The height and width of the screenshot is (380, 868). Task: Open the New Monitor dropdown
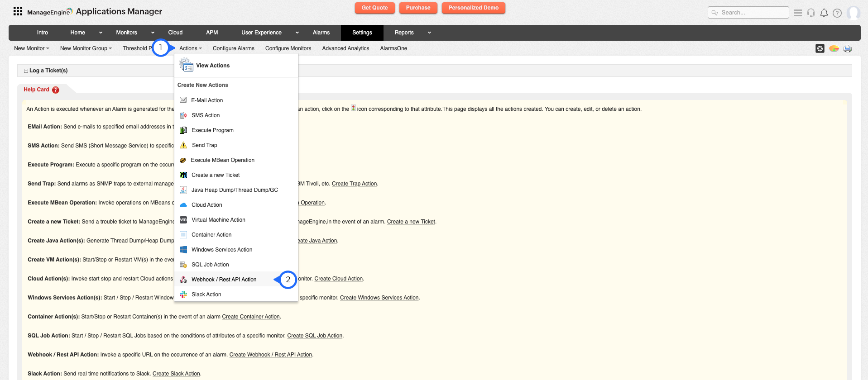pyautogui.click(x=31, y=48)
